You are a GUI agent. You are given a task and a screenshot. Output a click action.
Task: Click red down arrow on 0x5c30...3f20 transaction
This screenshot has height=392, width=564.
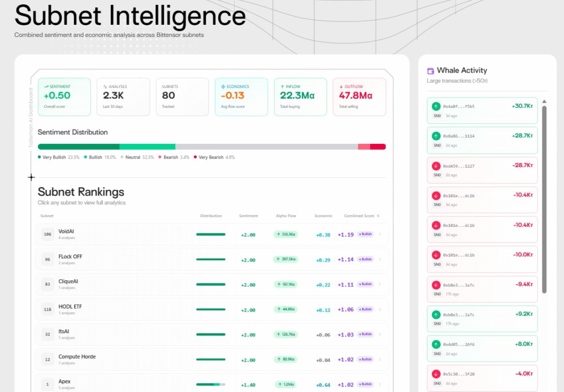coord(436,374)
